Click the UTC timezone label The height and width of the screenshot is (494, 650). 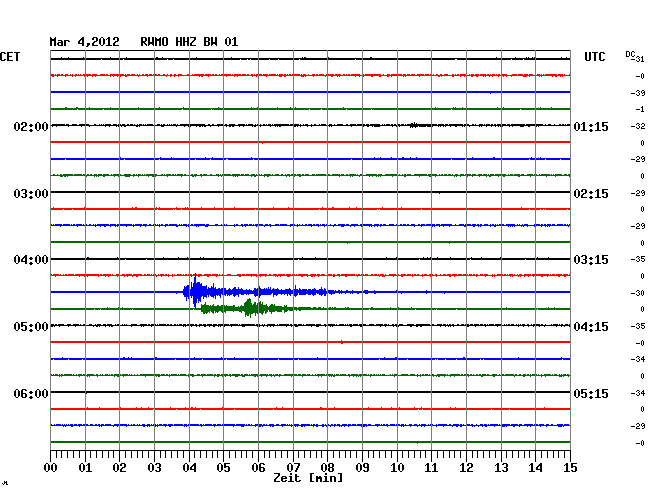(594, 57)
